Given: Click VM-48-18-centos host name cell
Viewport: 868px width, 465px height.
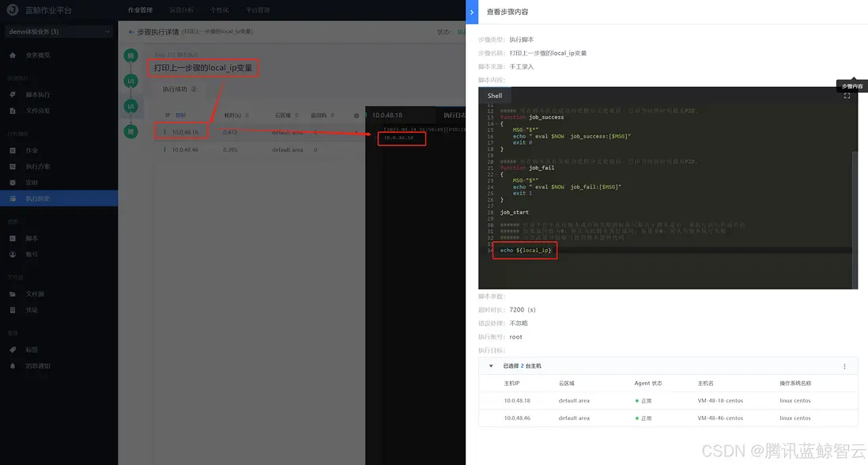Looking at the screenshot, I should click(720, 401).
